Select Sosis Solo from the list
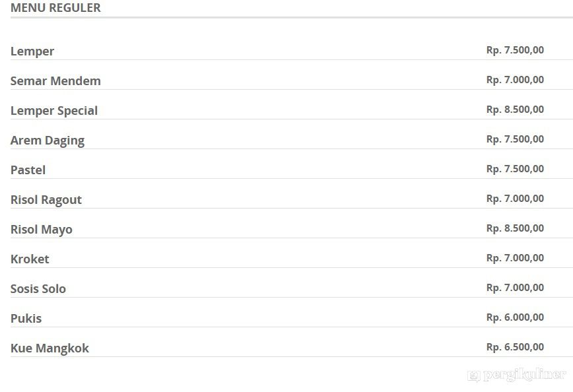This screenshot has width=573, height=392. click(38, 289)
